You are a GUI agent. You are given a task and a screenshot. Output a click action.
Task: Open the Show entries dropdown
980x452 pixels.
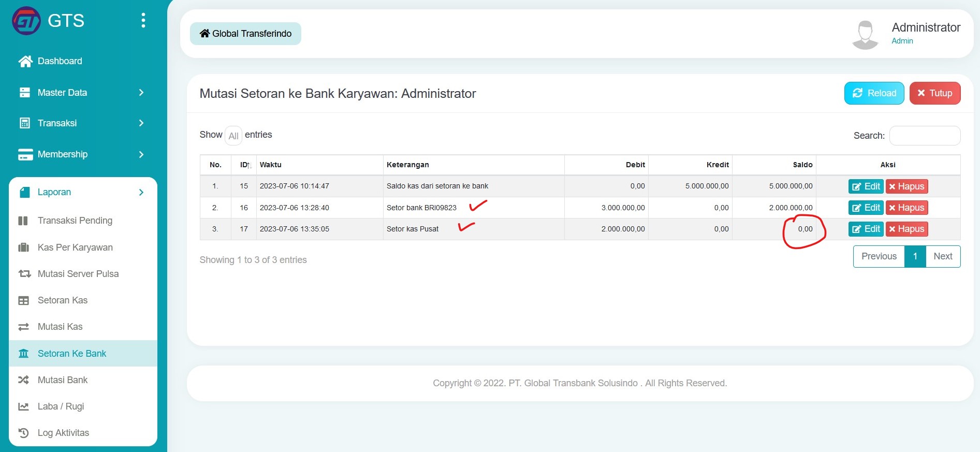pyautogui.click(x=233, y=136)
